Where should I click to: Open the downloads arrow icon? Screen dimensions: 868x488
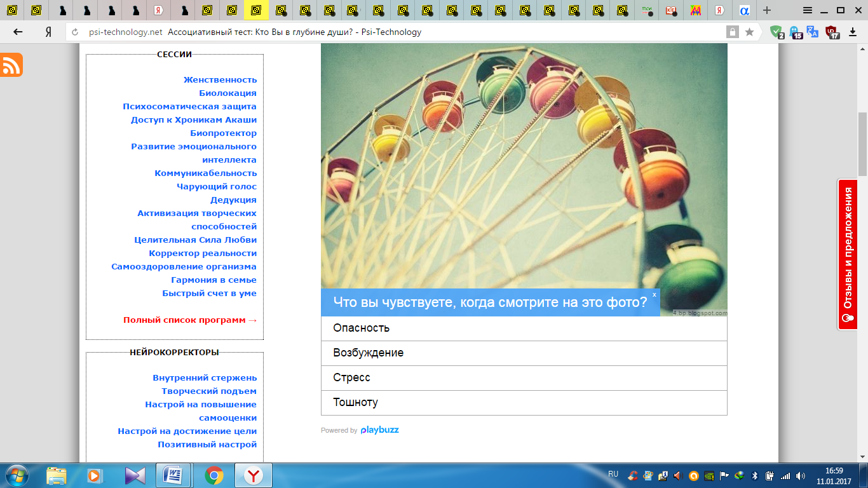tap(853, 32)
